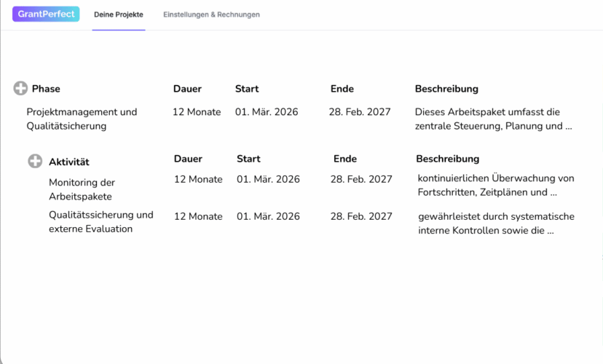This screenshot has height=364, width=603.
Task: Open the Einstellungen & Rechnungen tab
Action: pos(211,15)
